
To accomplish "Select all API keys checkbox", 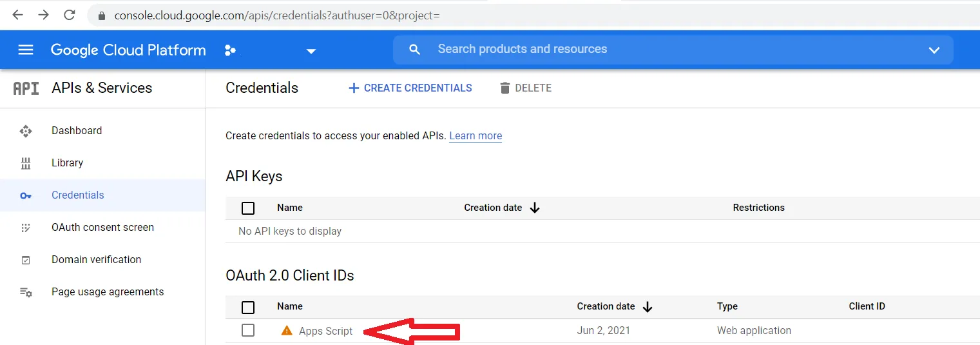I will (248, 208).
